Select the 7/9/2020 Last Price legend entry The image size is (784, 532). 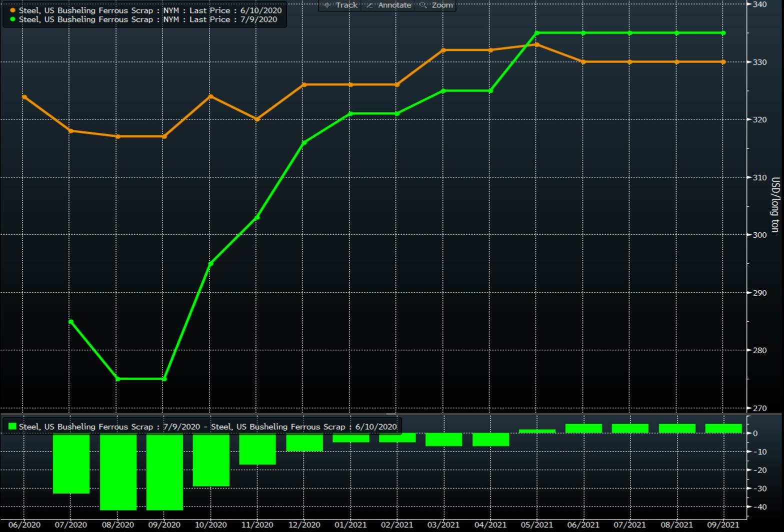[148, 19]
